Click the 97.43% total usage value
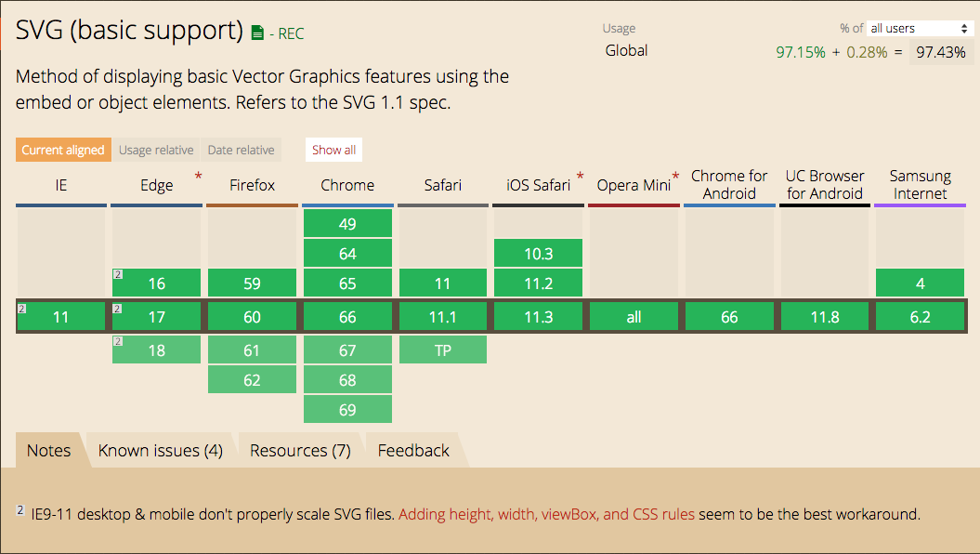This screenshot has height=554, width=980. pos(941,52)
